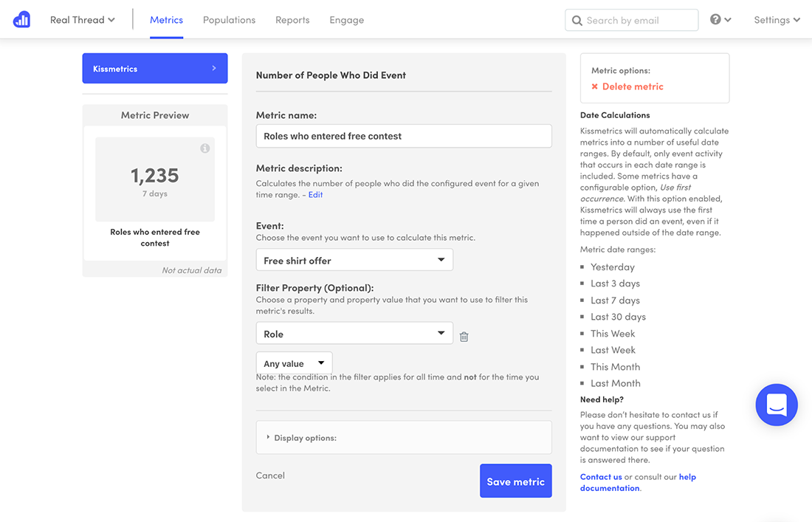Expand the Kissmetrics sidebar item
The image size is (812, 522).
(155, 69)
